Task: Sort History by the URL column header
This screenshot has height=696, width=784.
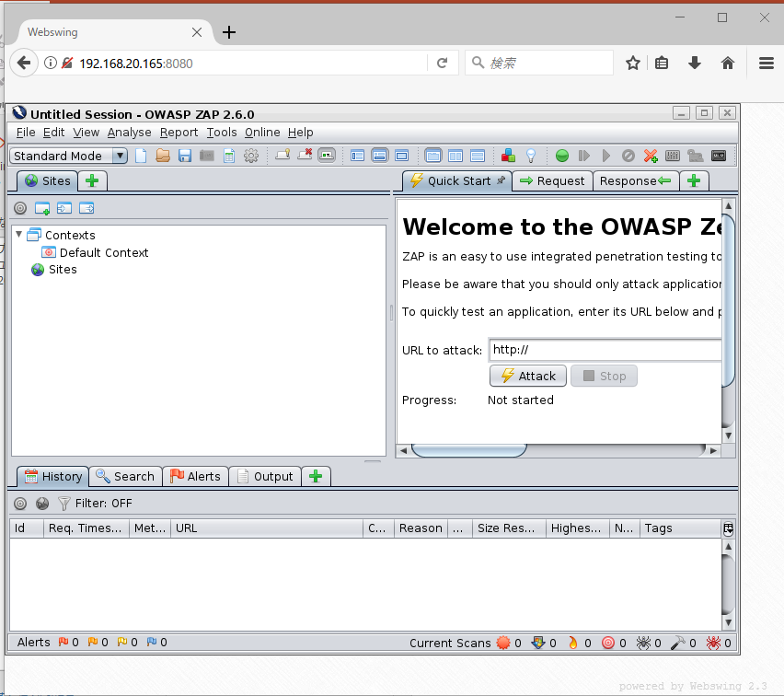Action: tap(267, 528)
